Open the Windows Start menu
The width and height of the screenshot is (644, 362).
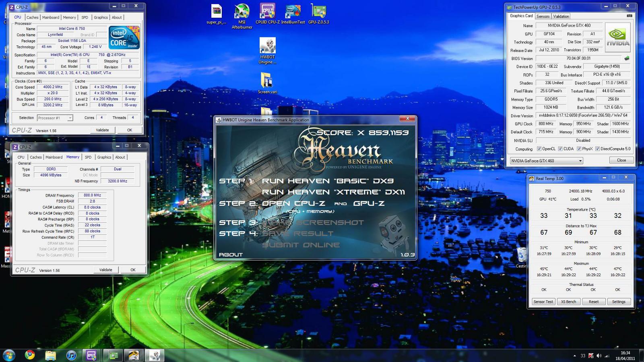(9, 355)
